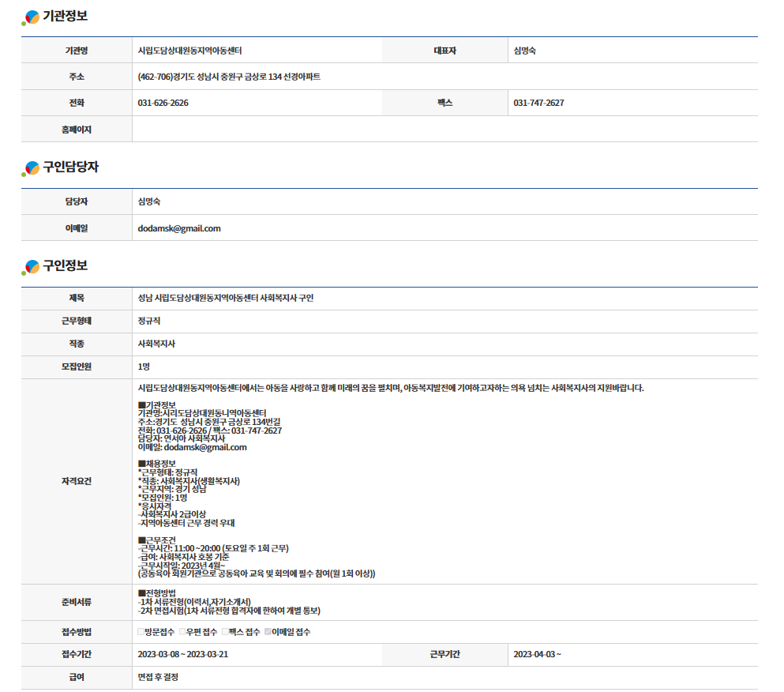
Task: Click the ■기관정보 subheading in 자격요건 text
Action: (157, 404)
